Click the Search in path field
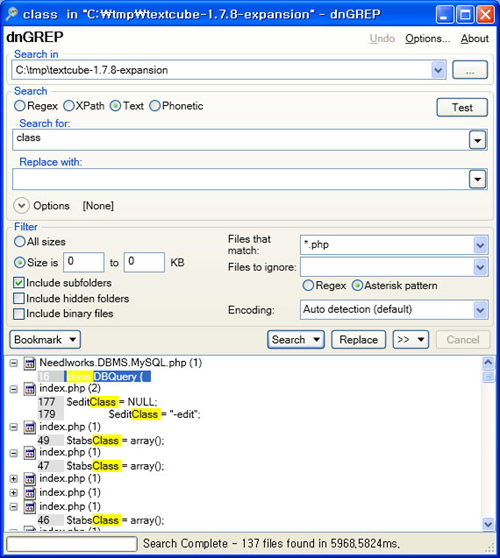The image size is (500, 558). (x=221, y=70)
